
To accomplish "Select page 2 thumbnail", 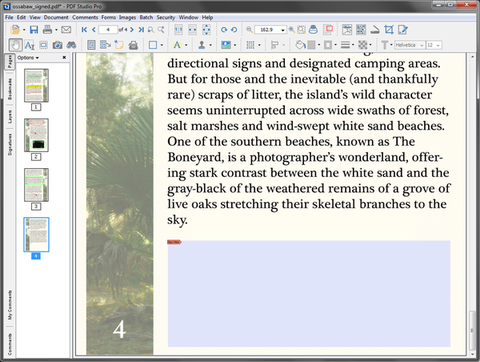I will coord(36,135).
